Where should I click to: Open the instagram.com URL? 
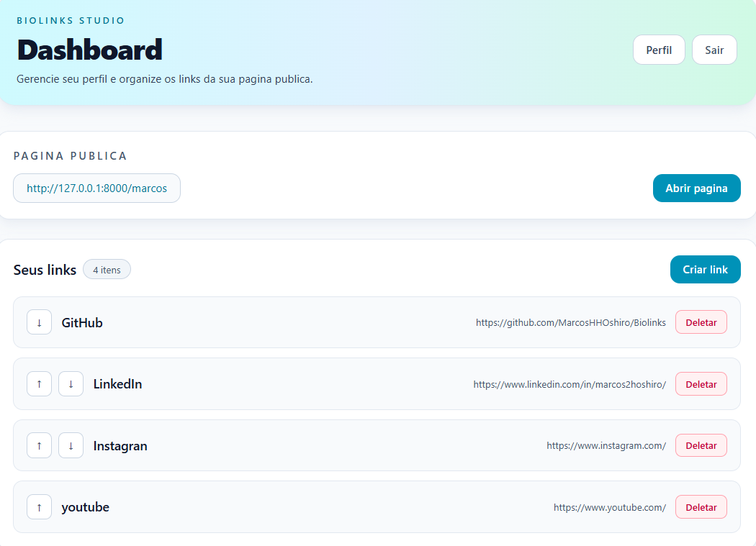[x=606, y=446]
